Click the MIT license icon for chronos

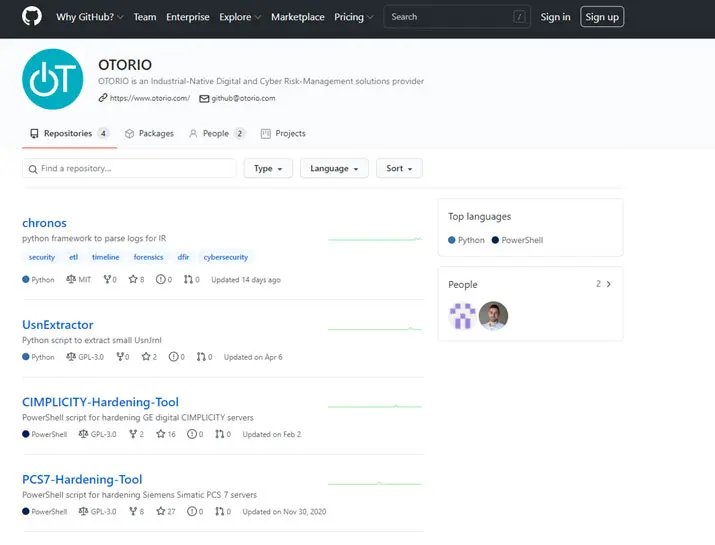click(x=71, y=279)
